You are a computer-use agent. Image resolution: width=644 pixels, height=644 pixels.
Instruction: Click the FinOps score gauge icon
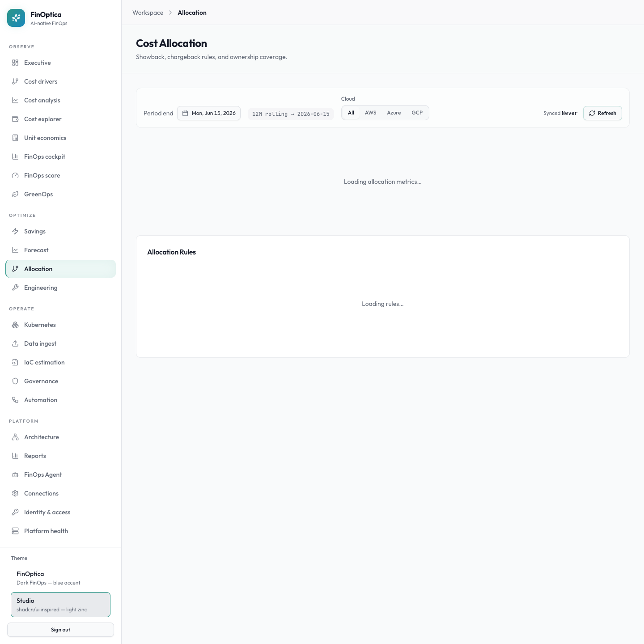pos(15,175)
